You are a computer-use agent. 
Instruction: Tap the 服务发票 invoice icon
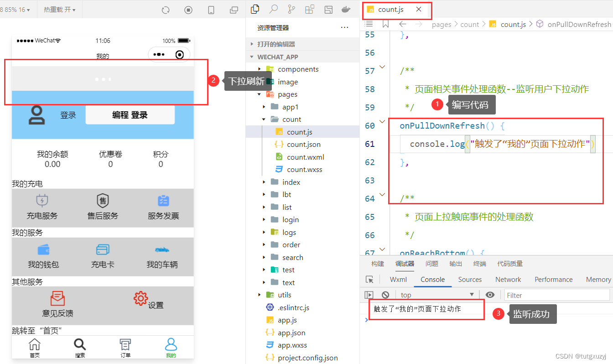click(x=163, y=201)
